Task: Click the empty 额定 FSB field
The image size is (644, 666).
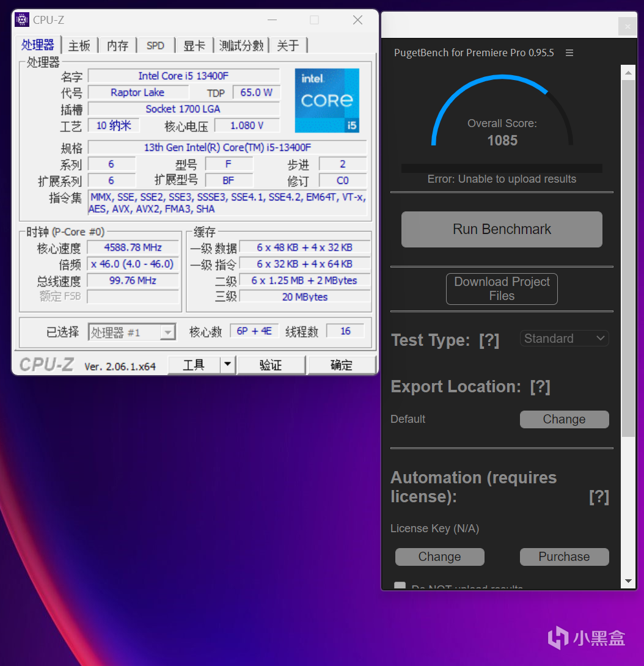Action: [x=133, y=296]
